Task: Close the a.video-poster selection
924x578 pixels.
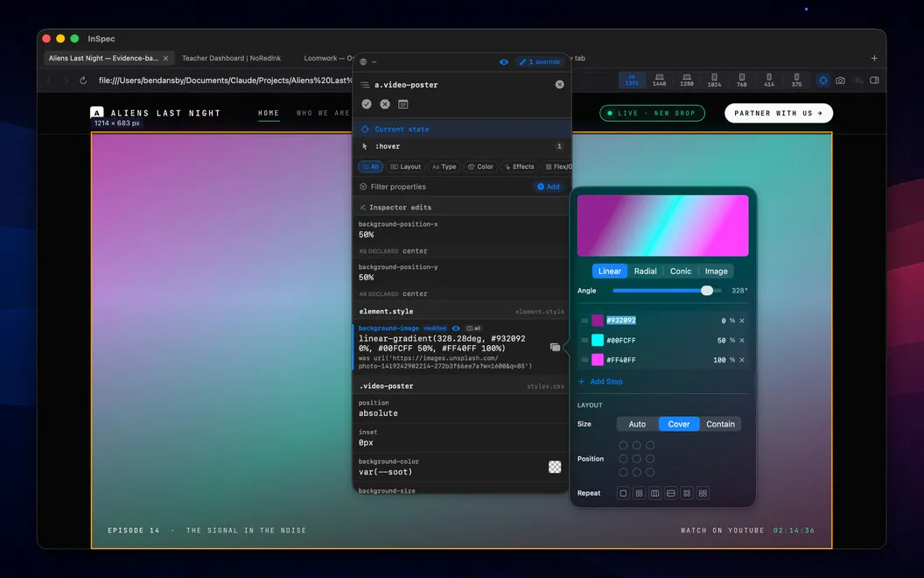Action: [x=560, y=84]
